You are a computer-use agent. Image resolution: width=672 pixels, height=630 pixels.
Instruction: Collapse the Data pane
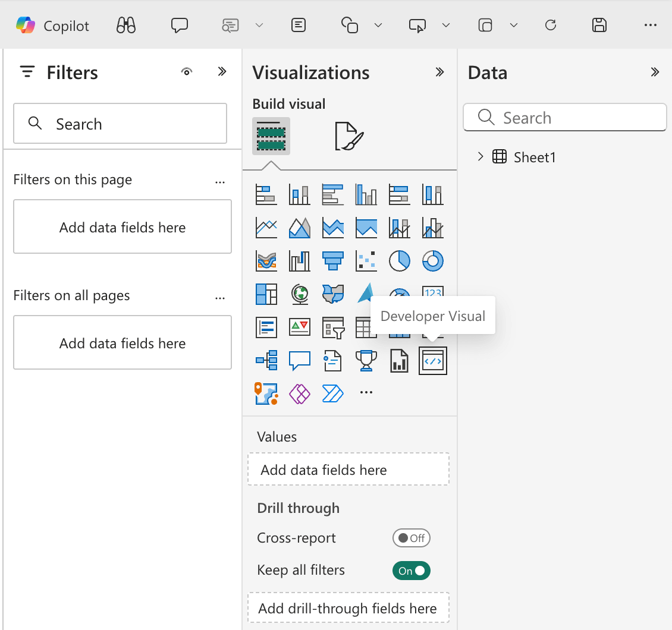[655, 72]
